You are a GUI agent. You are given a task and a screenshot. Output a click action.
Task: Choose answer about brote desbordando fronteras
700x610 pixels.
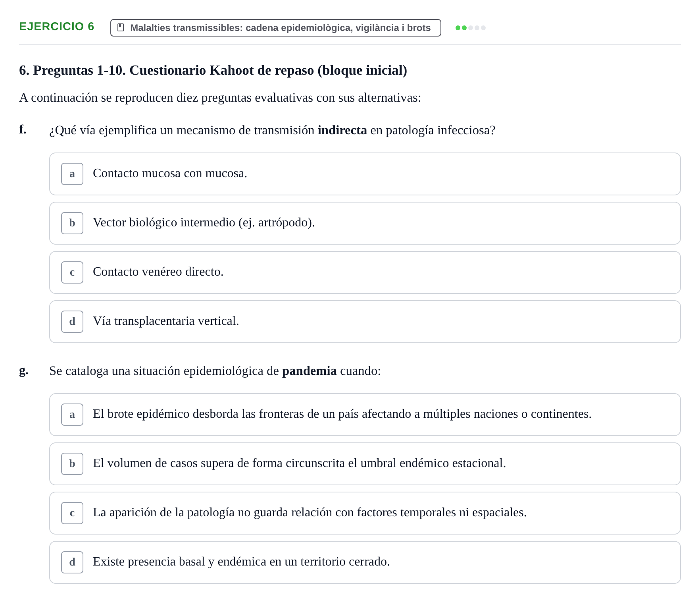click(x=365, y=415)
